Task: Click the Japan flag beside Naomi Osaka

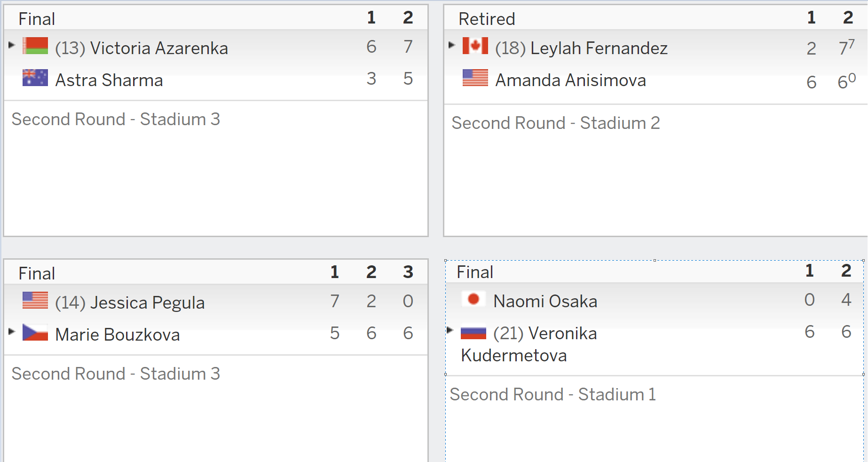Action: (x=473, y=299)
